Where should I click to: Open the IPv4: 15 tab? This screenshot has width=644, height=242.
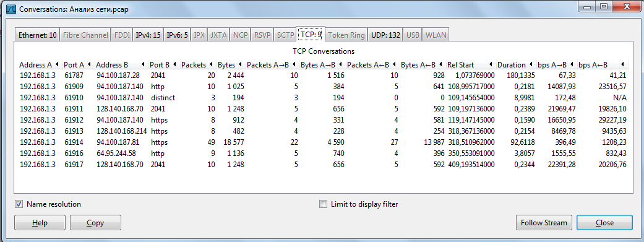(x=148, y=35)
